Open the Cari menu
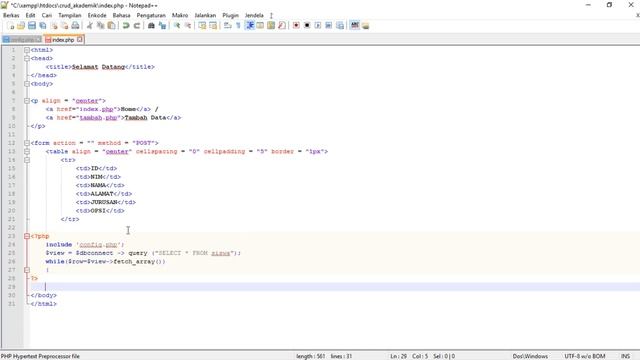The width and height of the screenshot is (640, 360). pyautogui.click(x=47, y=16)
